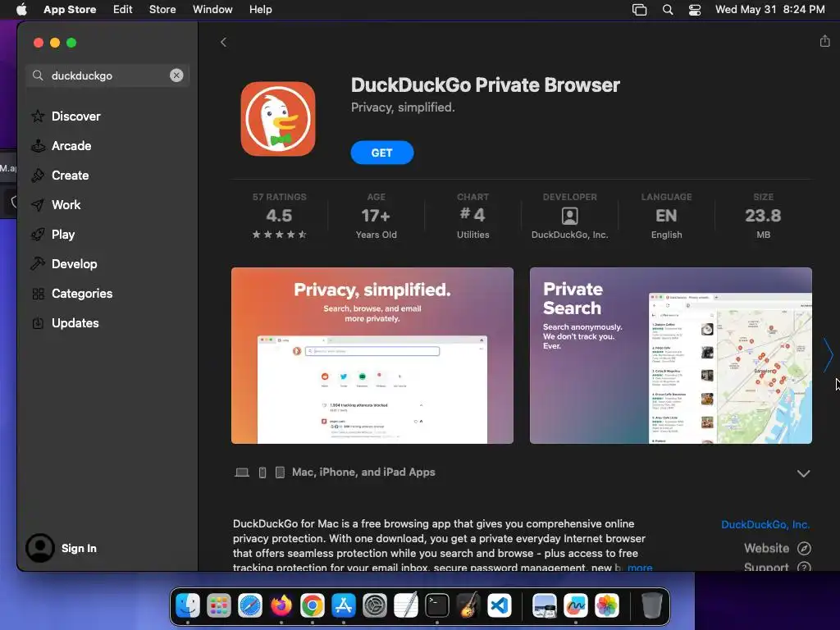840x630 pixels.
Task: Open the DuckDuckGo, Inc. developer link
Action: (765, 524)
